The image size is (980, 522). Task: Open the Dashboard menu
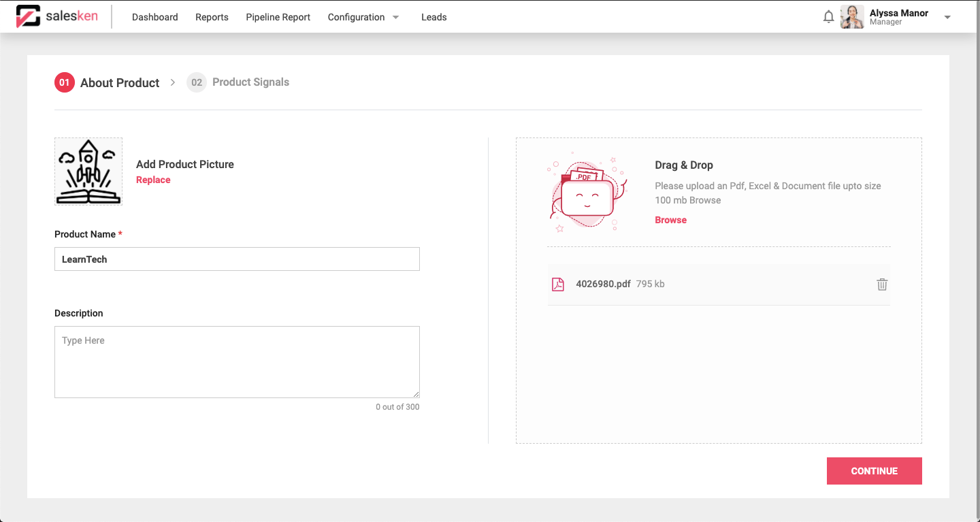(154, 17)
